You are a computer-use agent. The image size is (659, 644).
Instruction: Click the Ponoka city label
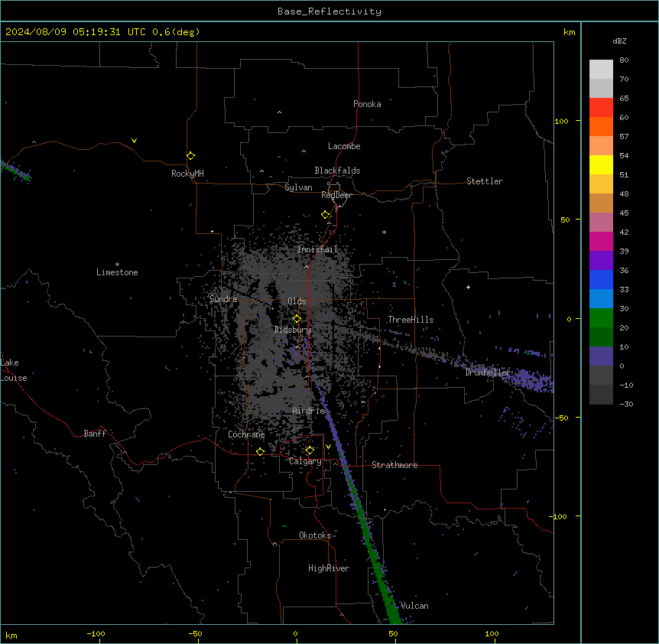pyautogui.click(x=367, y=104)
